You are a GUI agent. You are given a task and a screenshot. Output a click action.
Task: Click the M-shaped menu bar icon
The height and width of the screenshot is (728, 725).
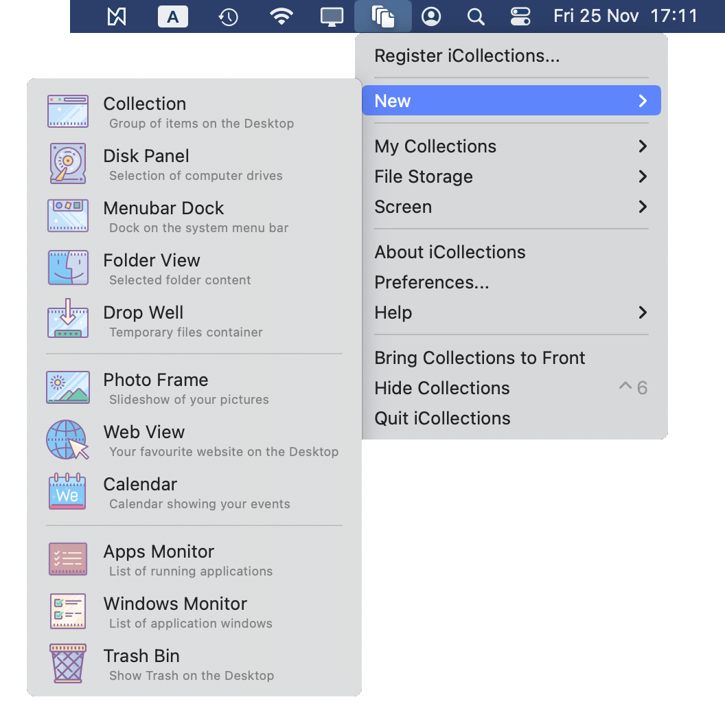pos(117,17)
